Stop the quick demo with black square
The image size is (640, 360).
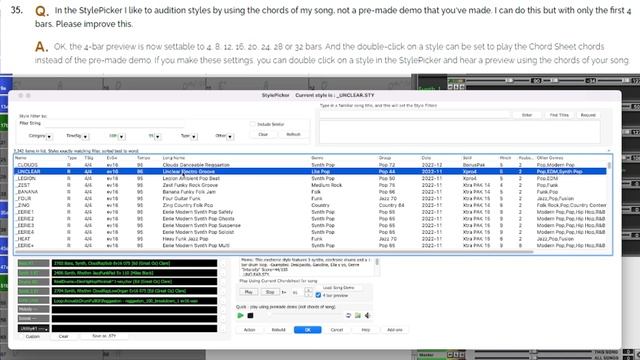click(x=251, y=316)
